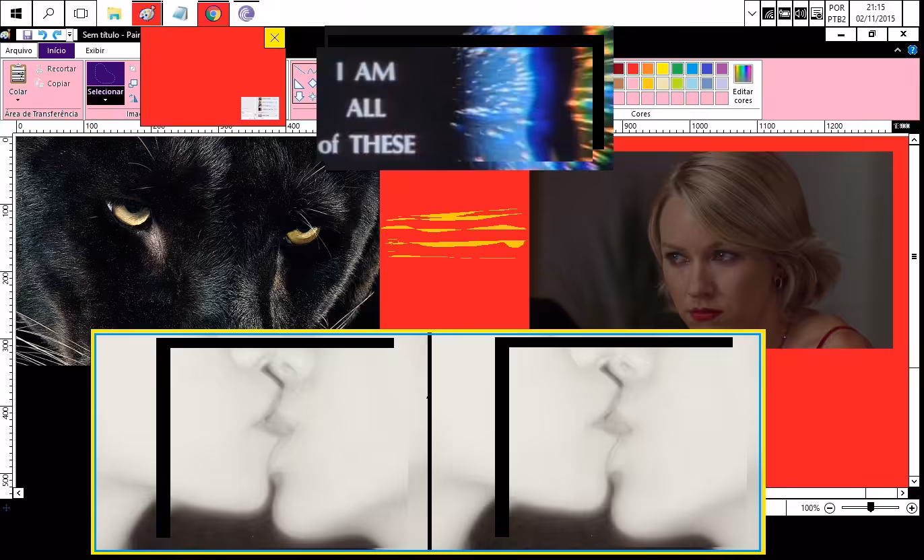Open the Arquivo menu
Image resolution: width=924 pixels, height=560 pixels.
tap(19, 50)
